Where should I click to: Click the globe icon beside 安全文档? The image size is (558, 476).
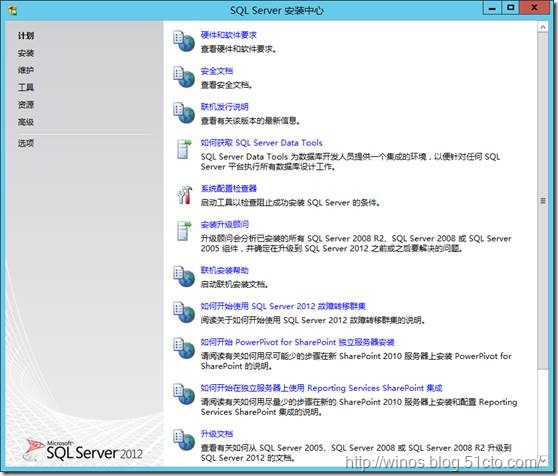184,77
